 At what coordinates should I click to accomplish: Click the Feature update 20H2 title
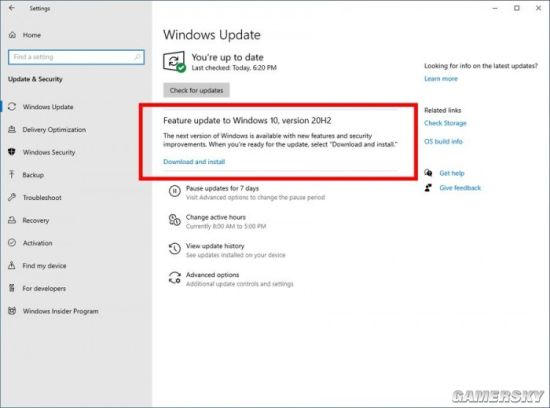click(x=247, y=120)
